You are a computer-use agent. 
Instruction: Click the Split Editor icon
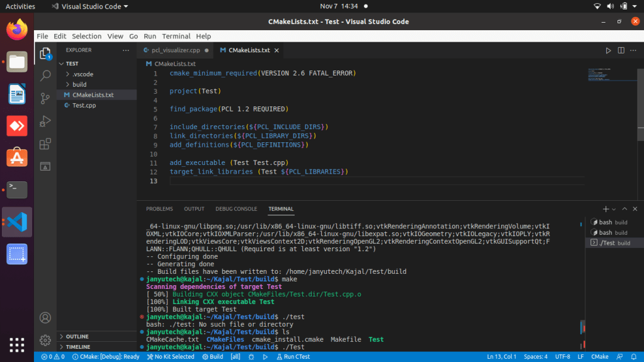coord(621,50)
